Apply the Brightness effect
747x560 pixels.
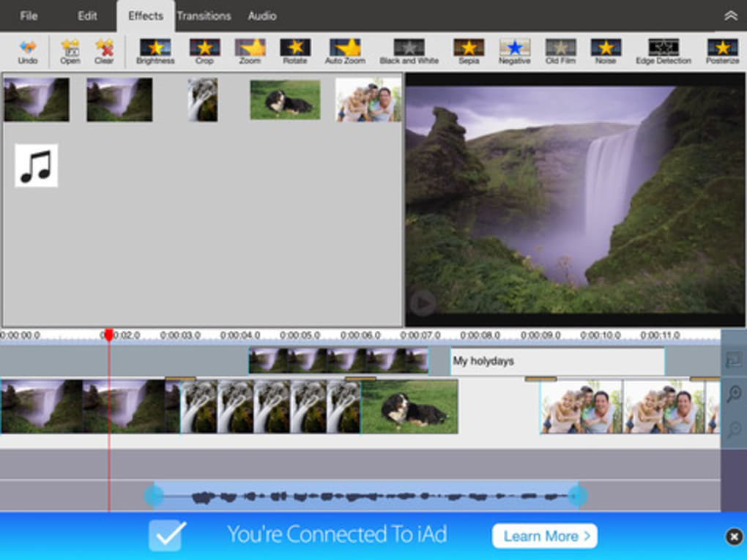pyautogui.click(x=155, y=51)
